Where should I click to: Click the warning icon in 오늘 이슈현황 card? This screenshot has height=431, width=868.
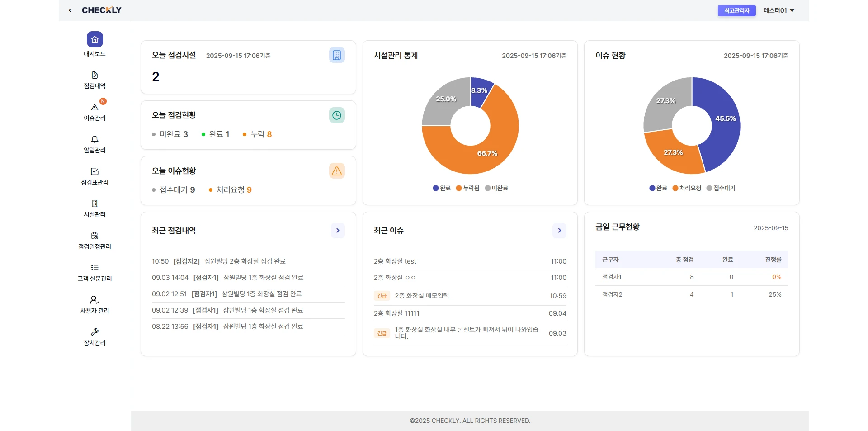click(337, 171)
